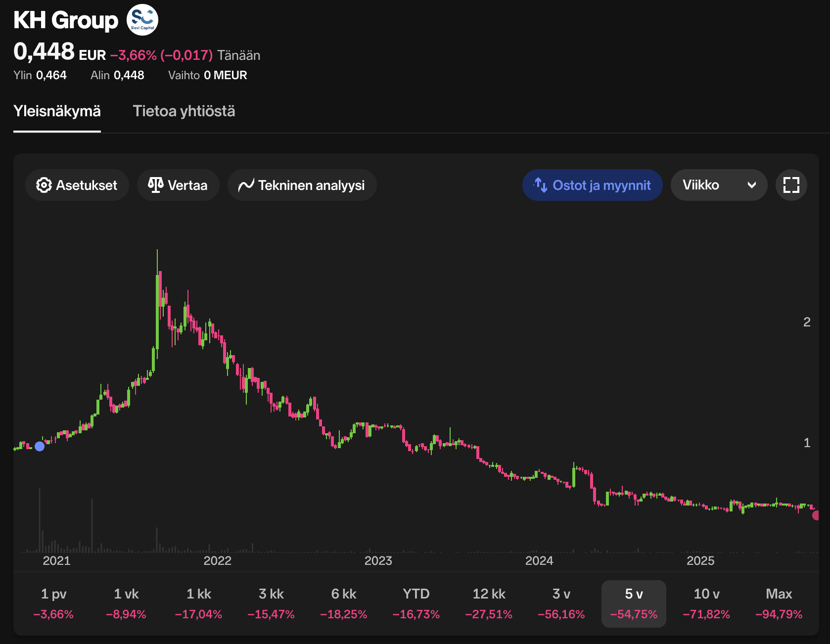Click the Viikko dropdown chevron arrow
This screenshot has width=830, height=644.
tap(751, 185)
